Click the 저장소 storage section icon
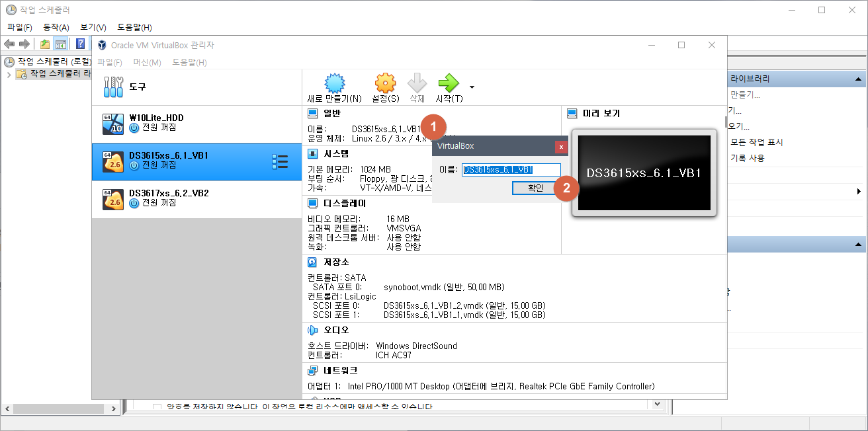Image resolution: width=868 pixels, height=431 pixels. [x=313, y=262]
